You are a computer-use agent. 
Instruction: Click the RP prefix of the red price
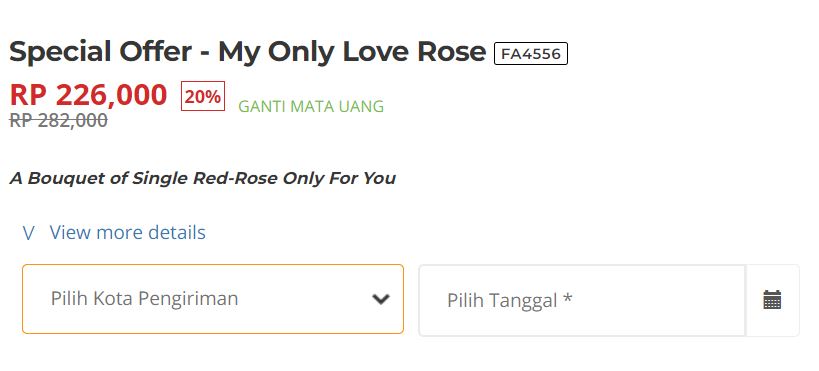click(28, 95)
